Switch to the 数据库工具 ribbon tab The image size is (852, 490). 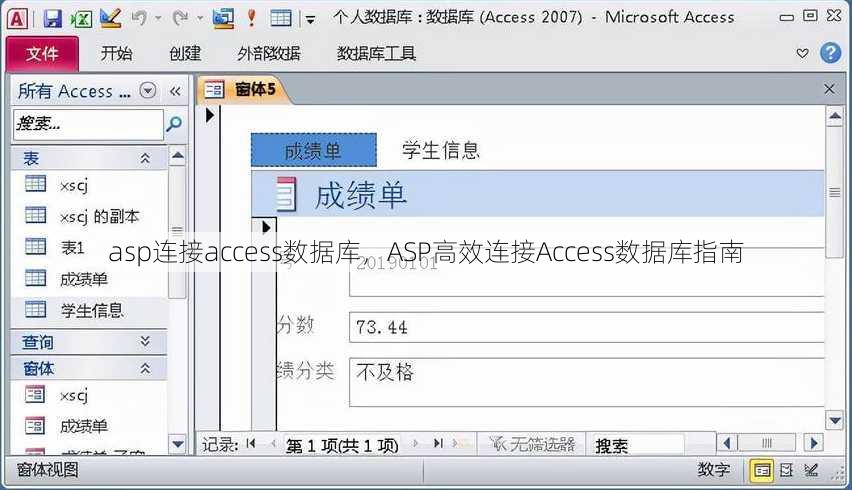[376, 53]
